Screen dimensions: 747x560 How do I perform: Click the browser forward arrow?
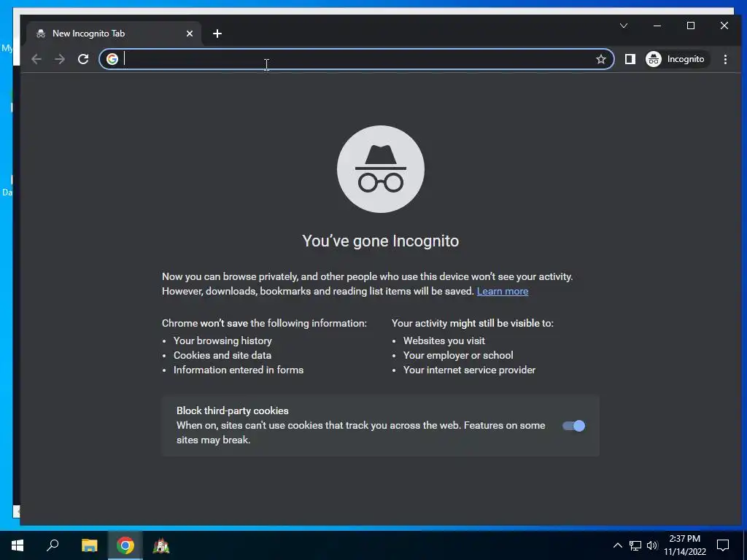click(x=60, y=59)
